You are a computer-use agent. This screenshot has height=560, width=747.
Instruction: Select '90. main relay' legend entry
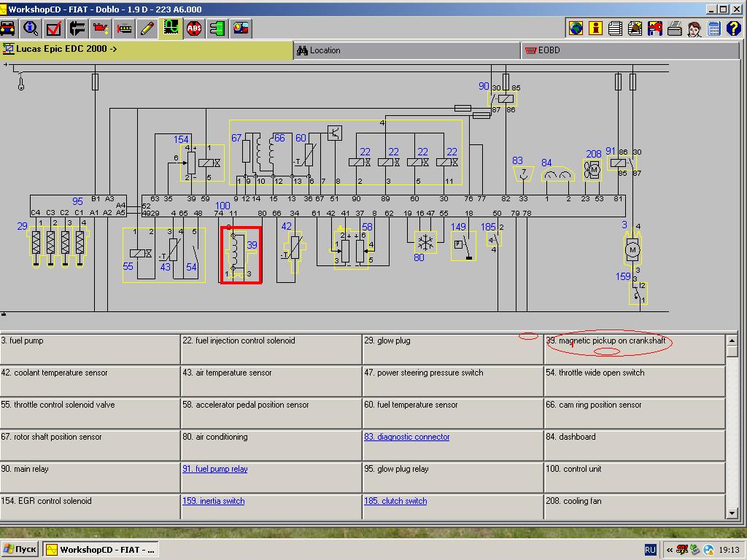90,477
